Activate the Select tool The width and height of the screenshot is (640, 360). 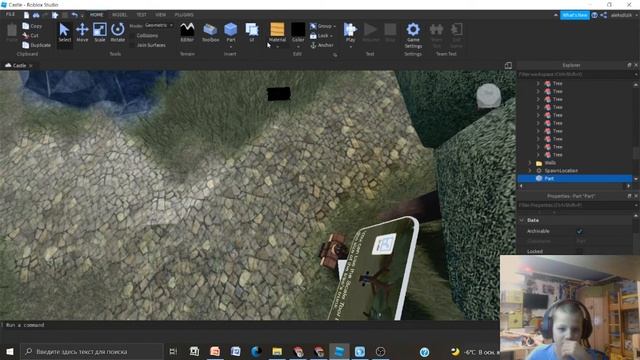click(x=64, y=32)
